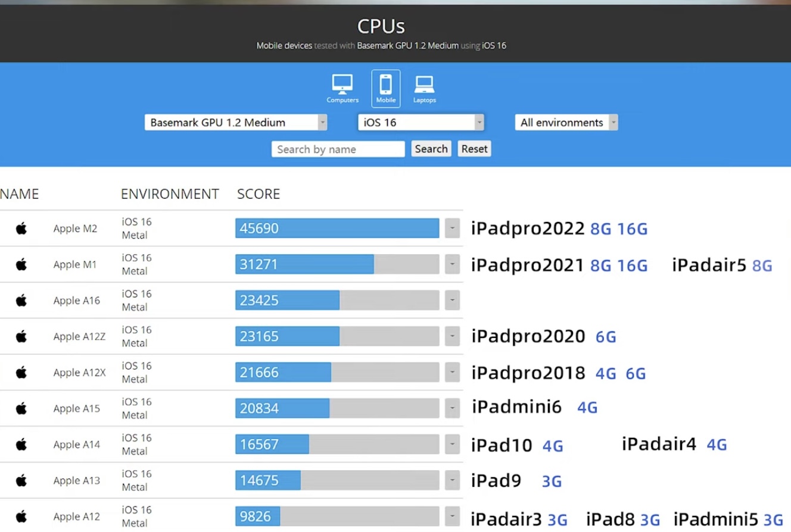The height and width of the screenshot is (532, 791).
Task: Open the iOS 16 operating system dropdown
Action: [421, 123]
